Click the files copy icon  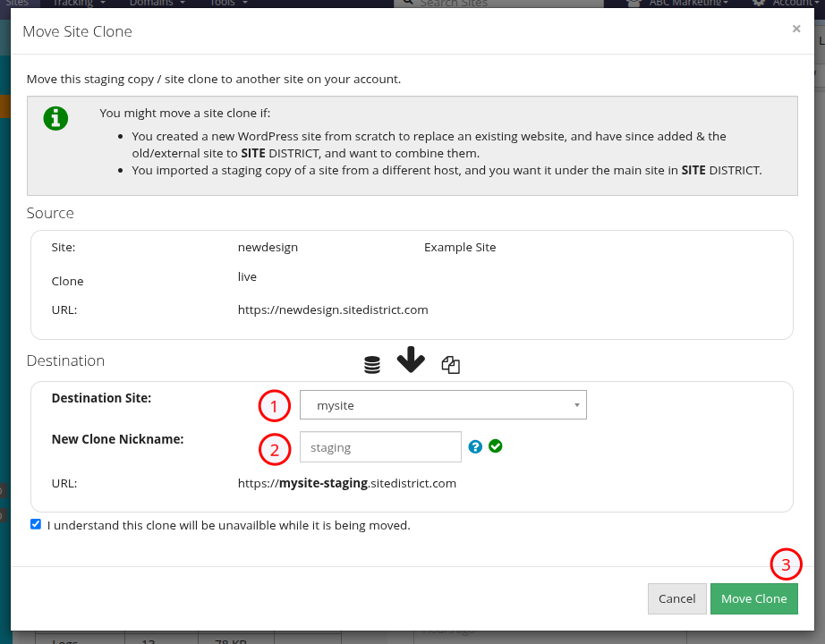coord(451,365)
